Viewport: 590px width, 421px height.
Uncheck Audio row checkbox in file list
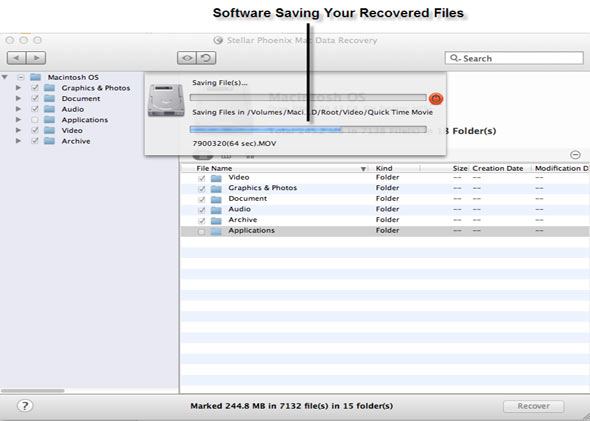click(202, 210)
